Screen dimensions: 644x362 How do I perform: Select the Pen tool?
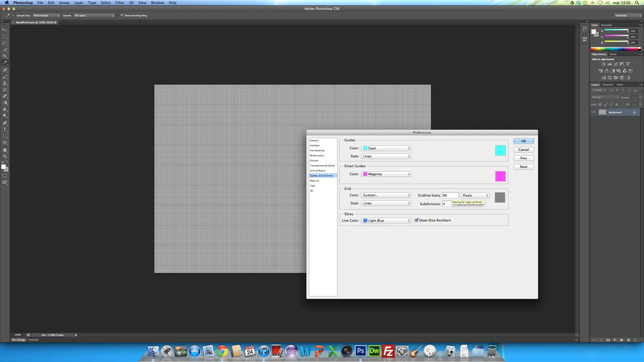[x=5, y=123]
